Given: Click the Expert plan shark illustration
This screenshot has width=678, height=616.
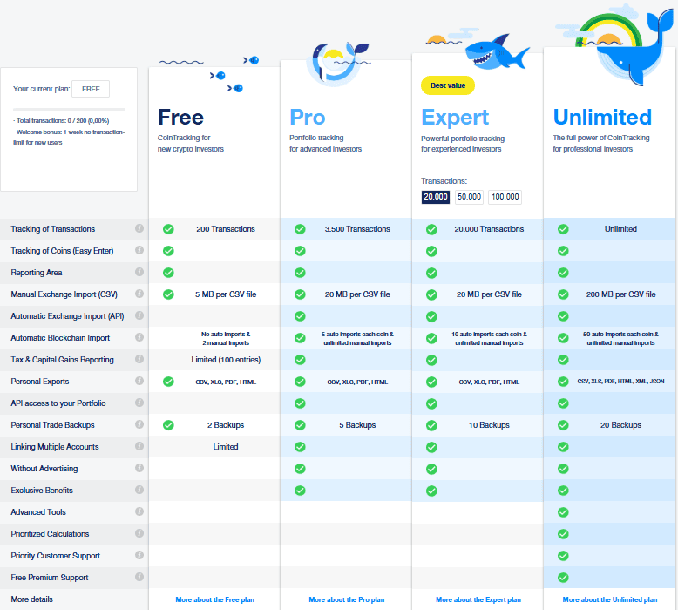Looking at the screenshot, I should tap(493, 54).
